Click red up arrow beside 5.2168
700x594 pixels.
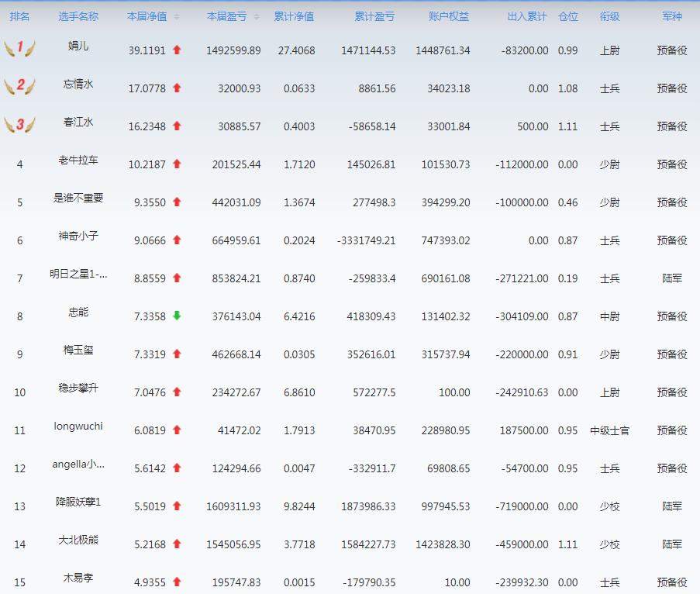click(x=177, y=544)
